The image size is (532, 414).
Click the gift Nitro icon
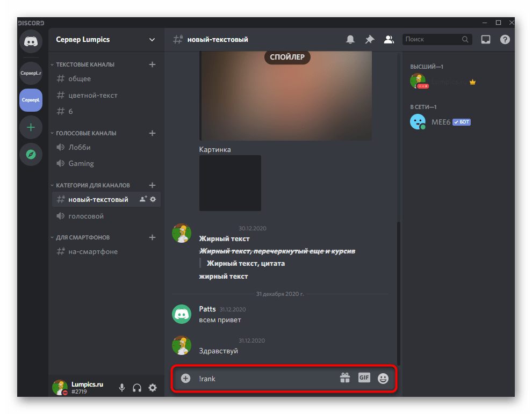[345, 378]
